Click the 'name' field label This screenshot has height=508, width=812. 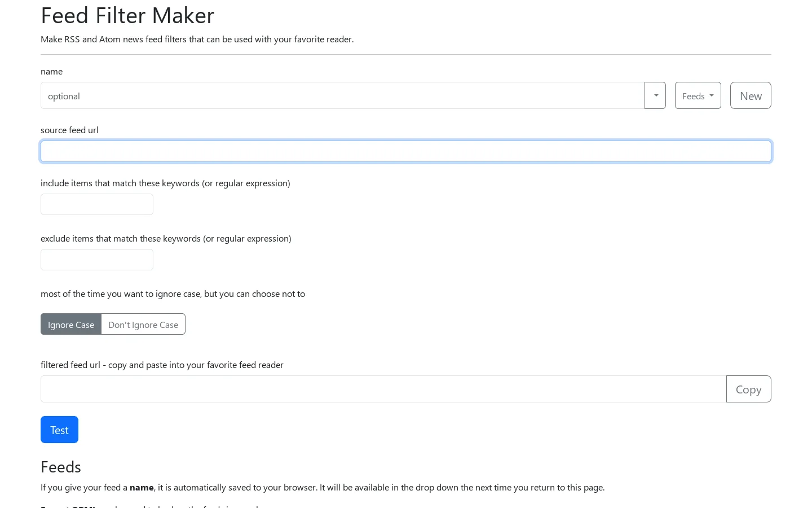[x=51, y=71]
